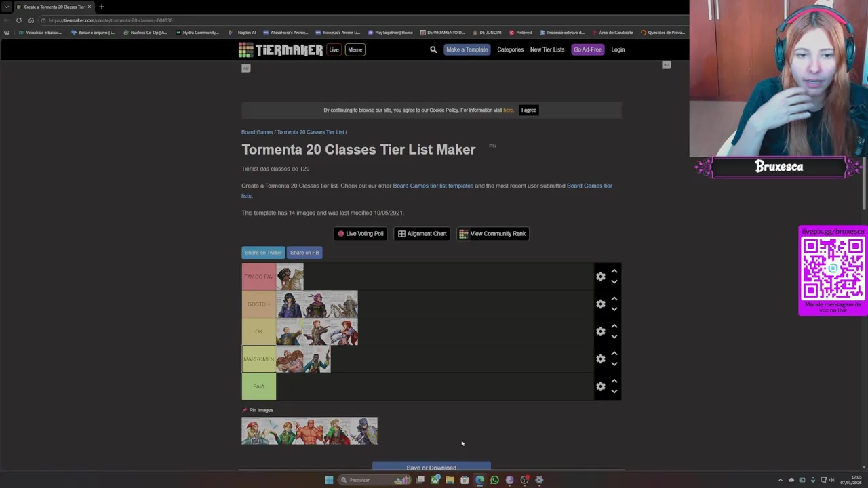Click the TierMaker logo

[x=280, y=49]
